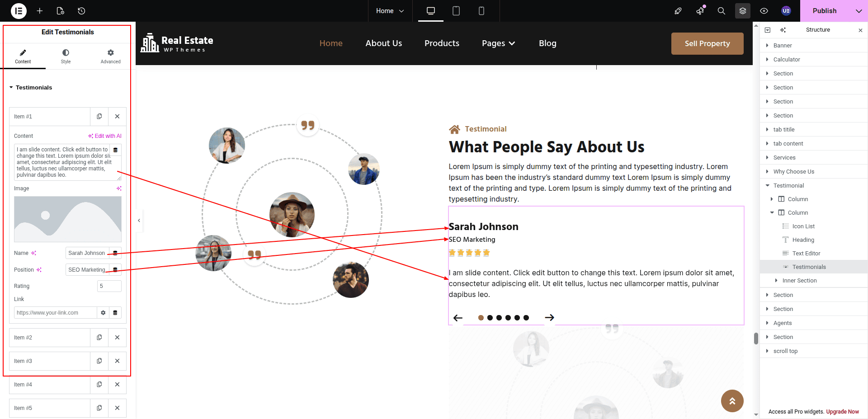The image size is (868, 419).
Task: Open link options gear icon
Action: (x=103, y=313)
